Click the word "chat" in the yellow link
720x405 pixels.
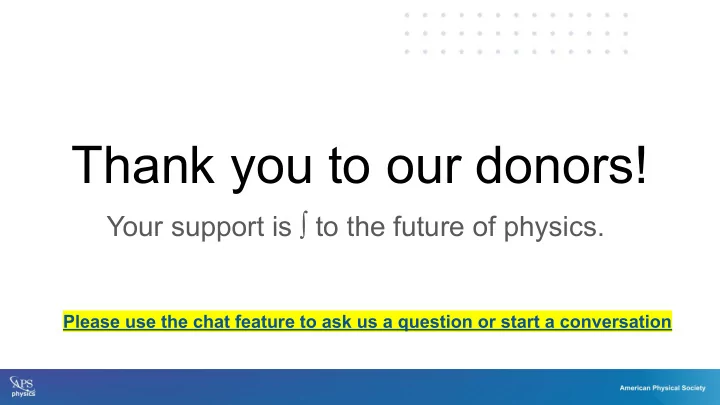[x=211, y=321]
